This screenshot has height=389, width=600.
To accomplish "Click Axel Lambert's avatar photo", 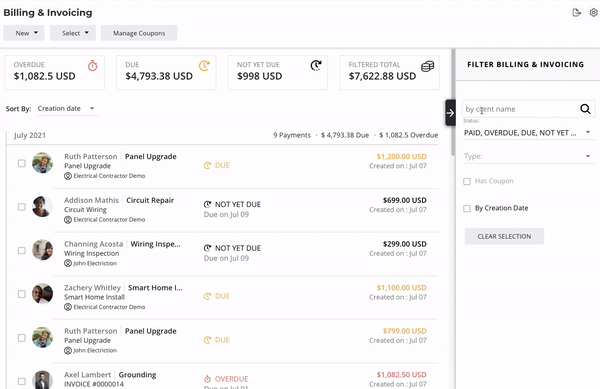I will [x=42, y=380].
